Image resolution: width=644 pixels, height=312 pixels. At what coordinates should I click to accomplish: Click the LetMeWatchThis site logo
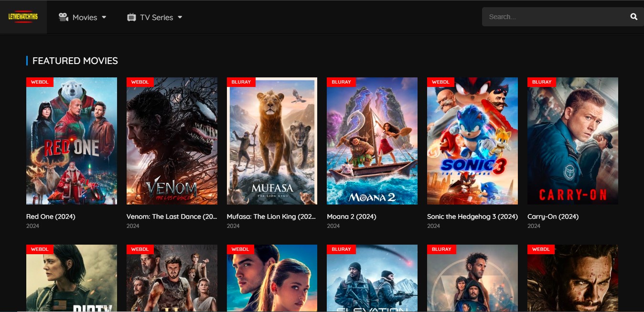tap(23, 17)
